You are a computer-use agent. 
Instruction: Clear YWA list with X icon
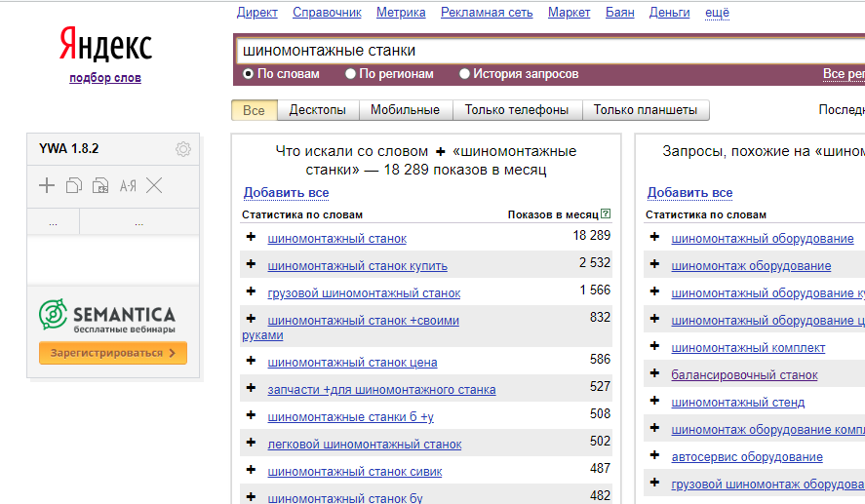point(154,185)
